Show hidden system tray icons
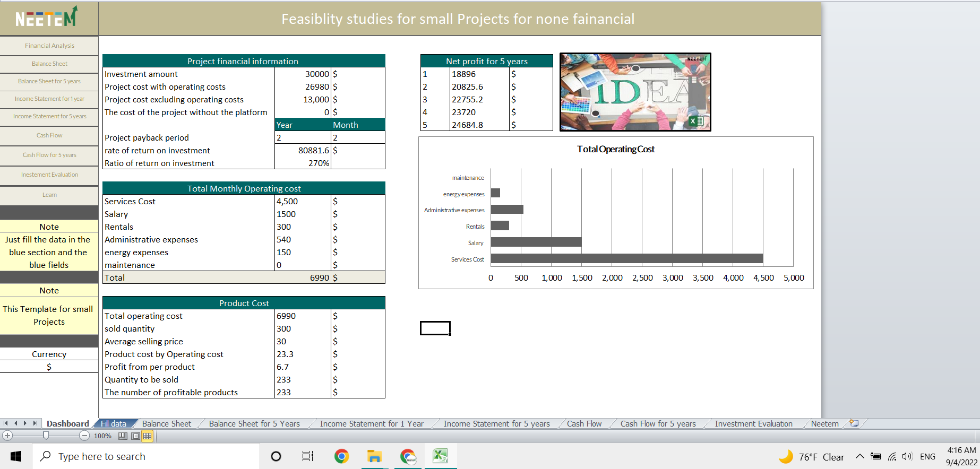 pos(860,457)
